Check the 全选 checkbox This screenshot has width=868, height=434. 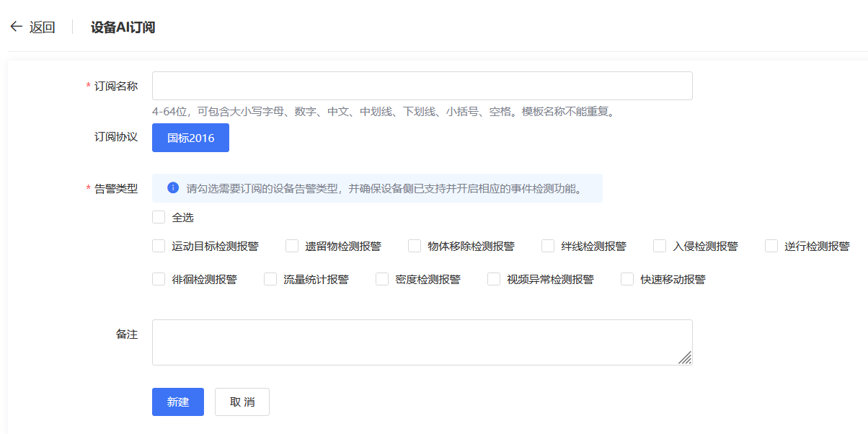tap(159, 217)
